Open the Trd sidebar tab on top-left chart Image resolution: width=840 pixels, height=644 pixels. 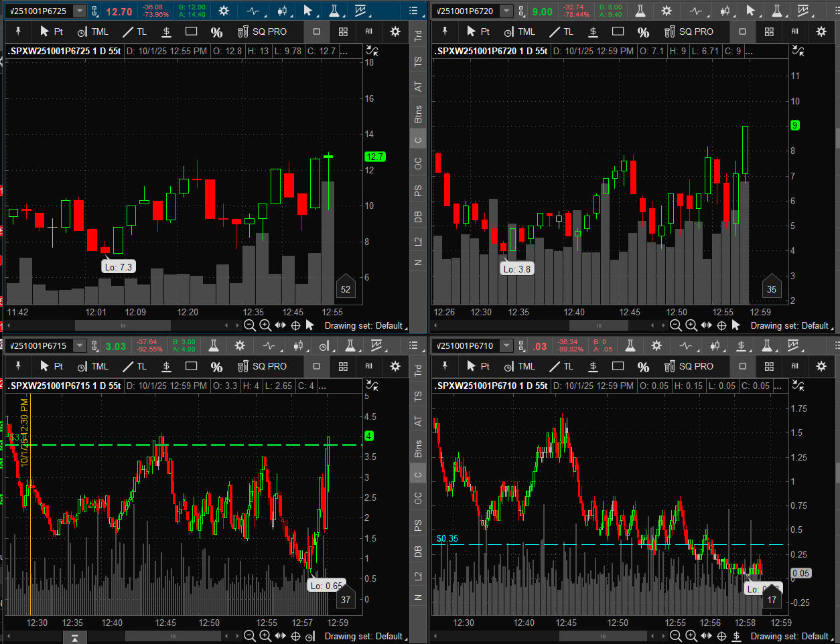tap(418, 36)
